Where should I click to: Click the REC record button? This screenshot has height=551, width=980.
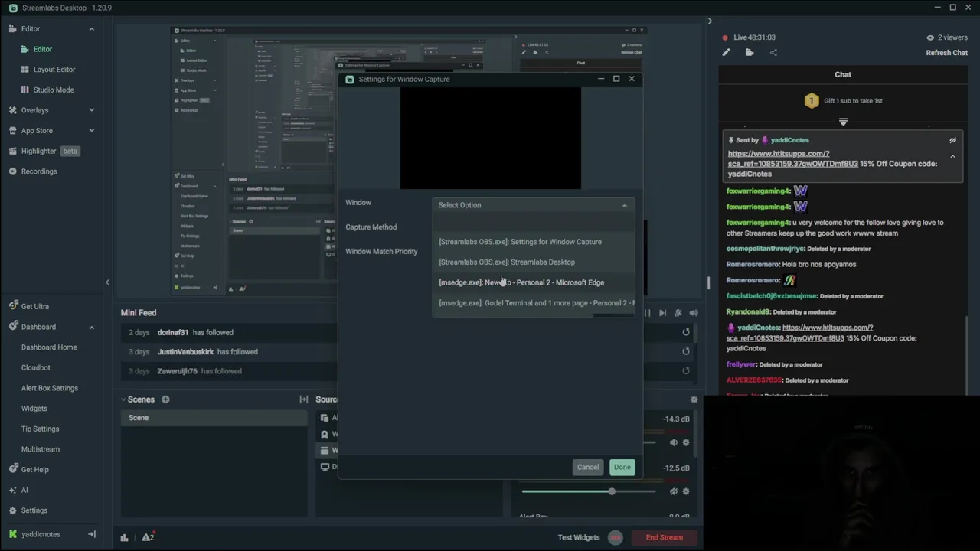(616, 537)
